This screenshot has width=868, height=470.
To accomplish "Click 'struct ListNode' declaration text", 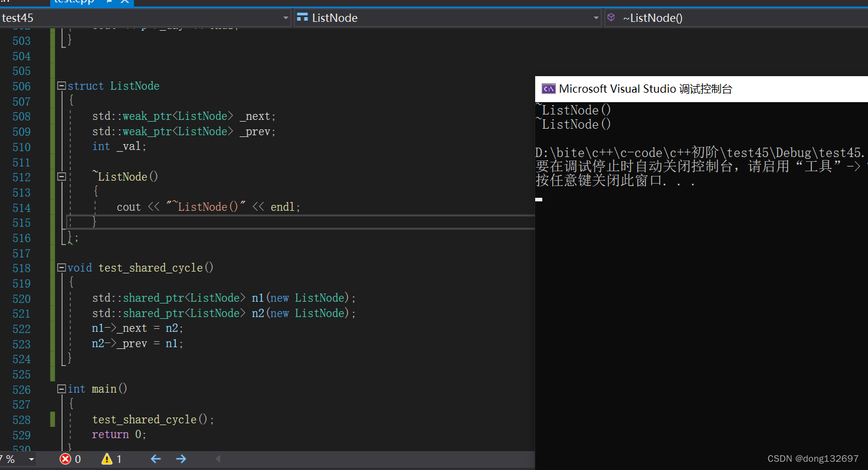I will click(113, 86).
